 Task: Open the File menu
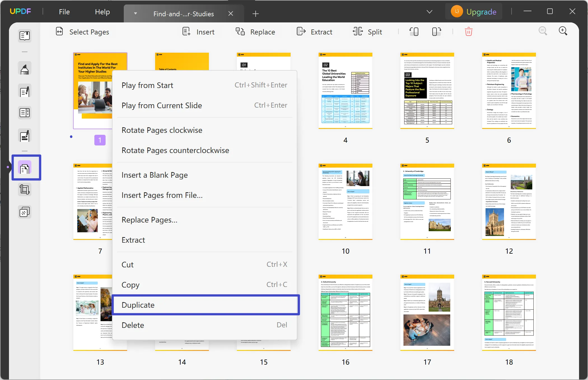64,11
